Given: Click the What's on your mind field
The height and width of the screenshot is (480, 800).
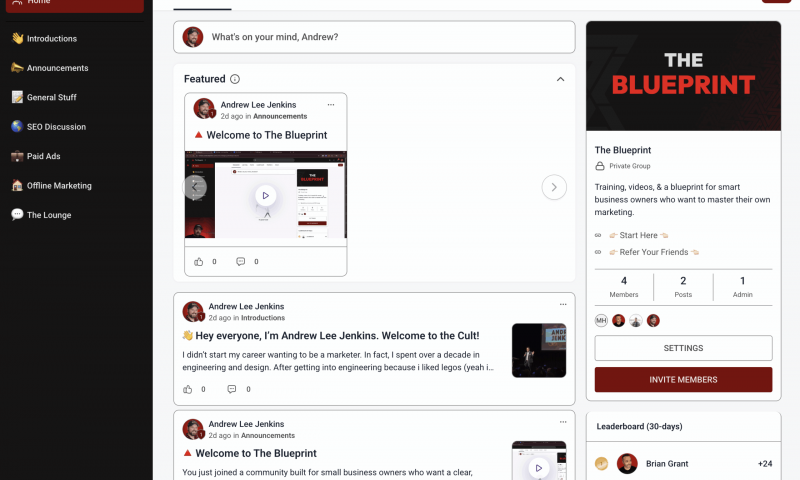Looking at the screenshot, I should 374,37.
